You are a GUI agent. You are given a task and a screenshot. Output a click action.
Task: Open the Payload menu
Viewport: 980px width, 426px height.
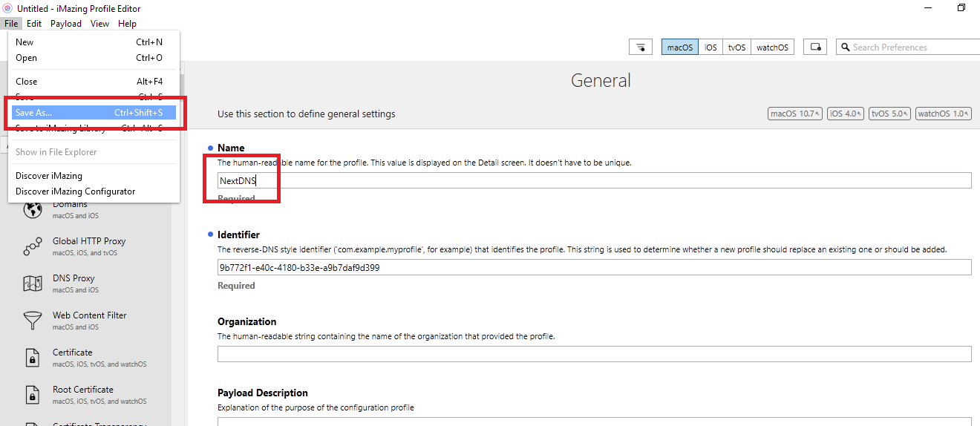point(66,24)
